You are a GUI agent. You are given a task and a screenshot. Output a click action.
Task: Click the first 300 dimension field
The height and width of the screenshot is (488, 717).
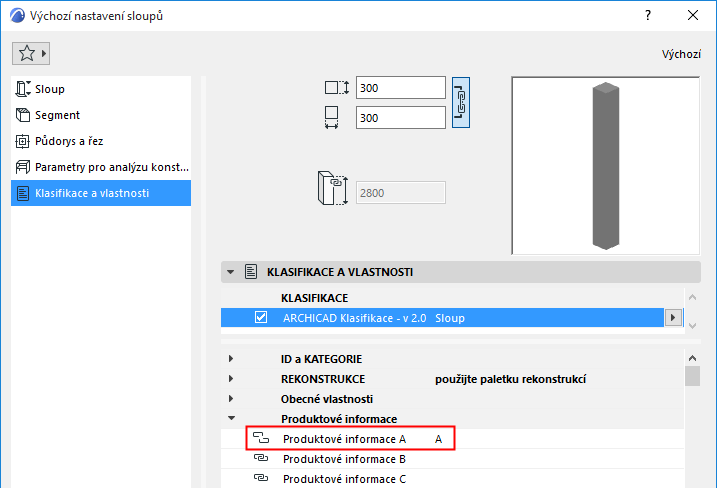point(401,88)
